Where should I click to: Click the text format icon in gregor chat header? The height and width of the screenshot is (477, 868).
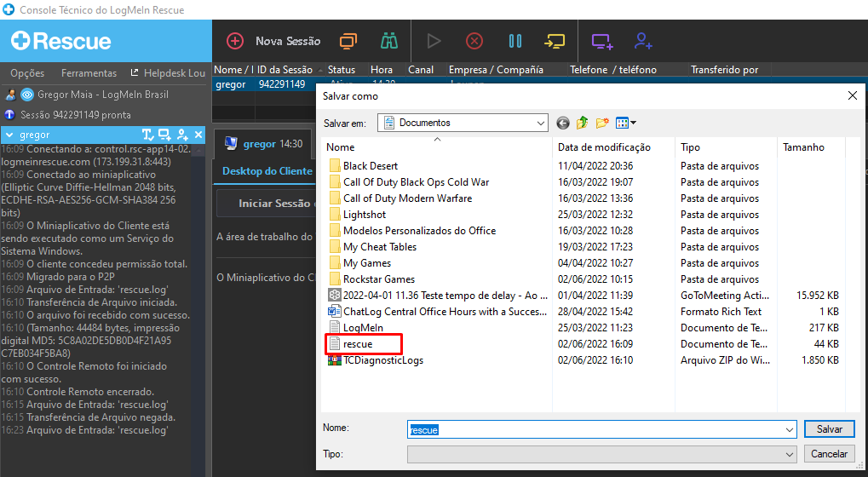(148, 135)
